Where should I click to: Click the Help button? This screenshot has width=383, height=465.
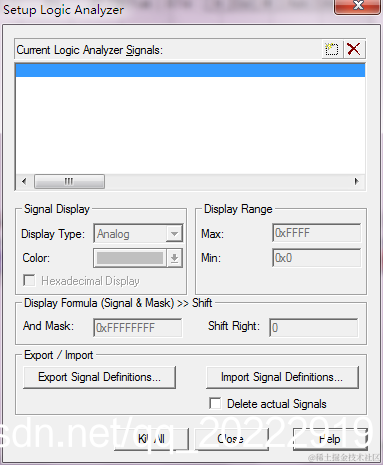click(x=330, y=439)
